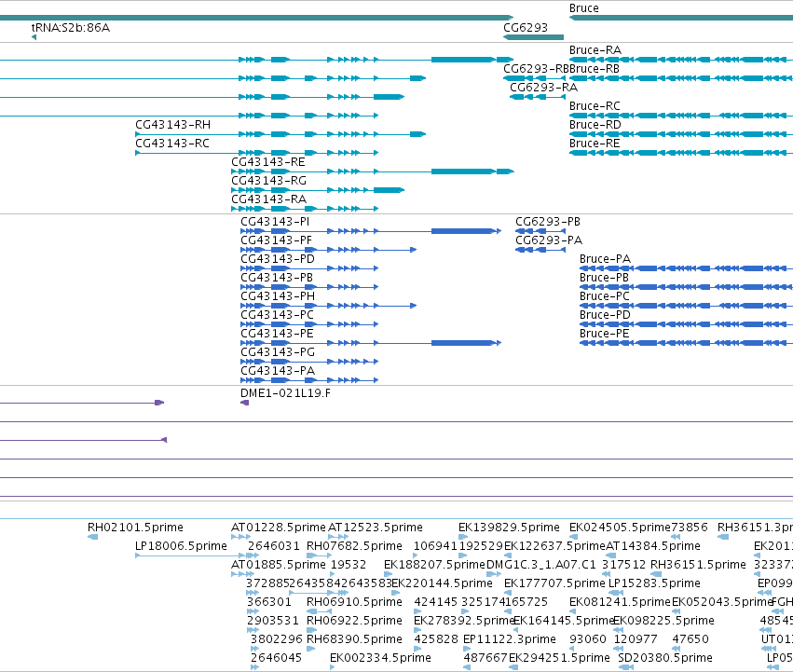Open the EK177707.5prime EST label
The height and width of the screenshot is (672, 793).
(554, 583)
